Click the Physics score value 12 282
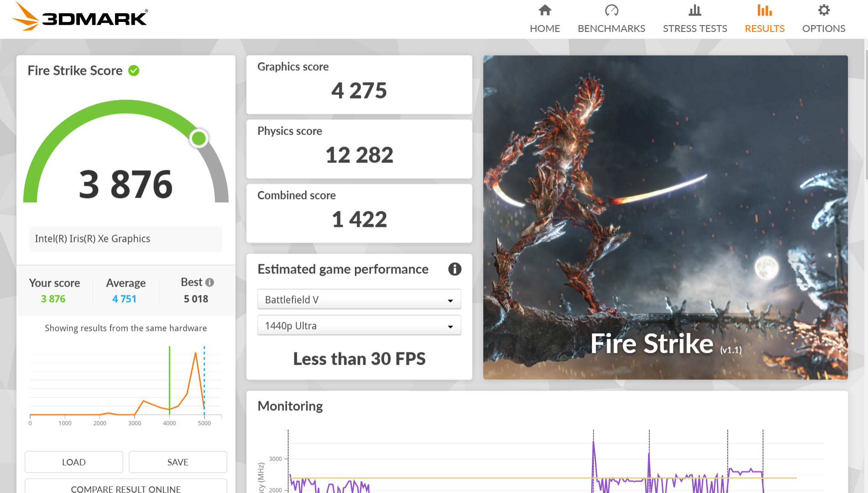Viewport: 868px width, 493px height. (x=359, y=155)
